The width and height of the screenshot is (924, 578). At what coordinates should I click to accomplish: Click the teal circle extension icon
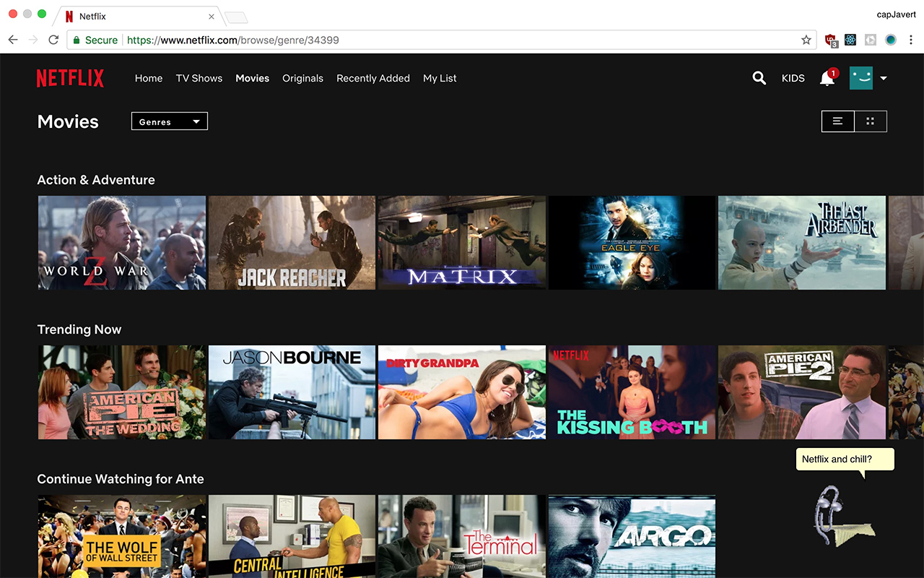(891, 40)
